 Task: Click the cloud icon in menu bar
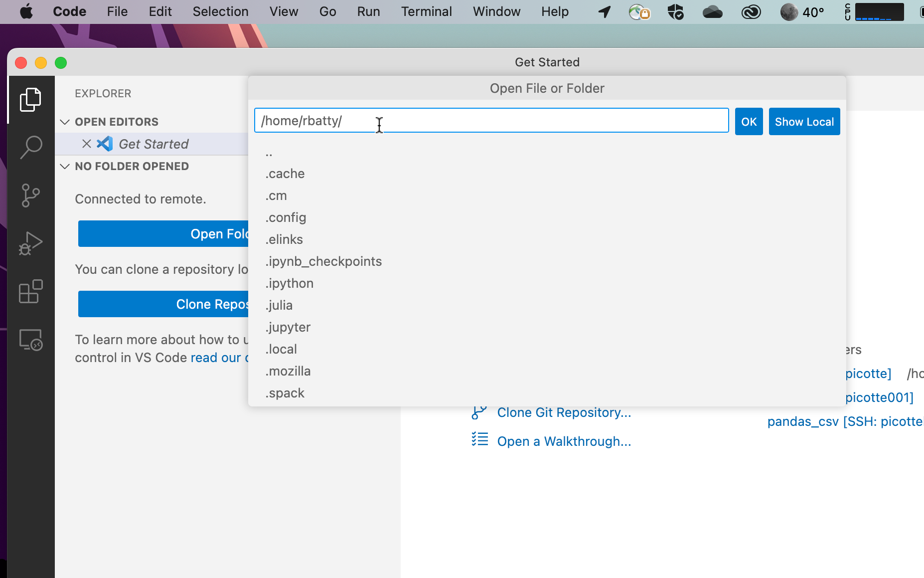coord(712,11)
